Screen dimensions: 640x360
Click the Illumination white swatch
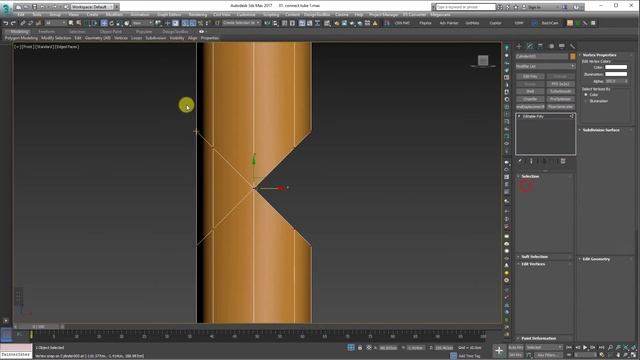(616, 74)
